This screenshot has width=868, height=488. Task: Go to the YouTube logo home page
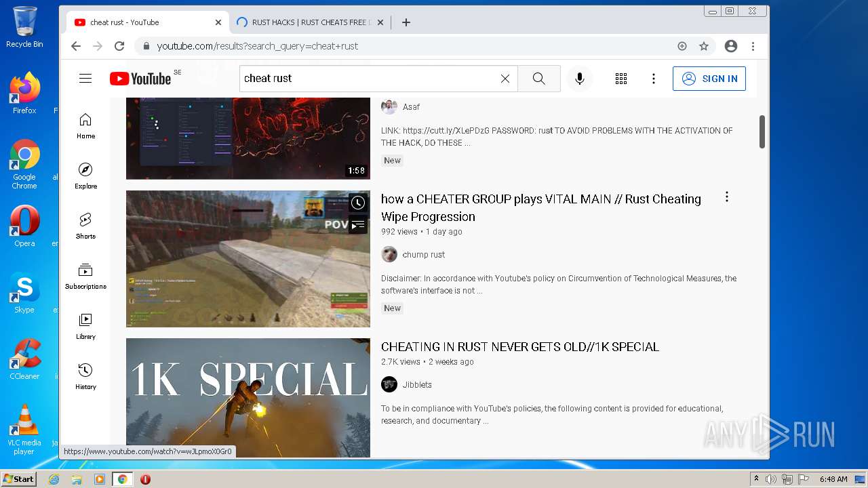pos(140,79)
